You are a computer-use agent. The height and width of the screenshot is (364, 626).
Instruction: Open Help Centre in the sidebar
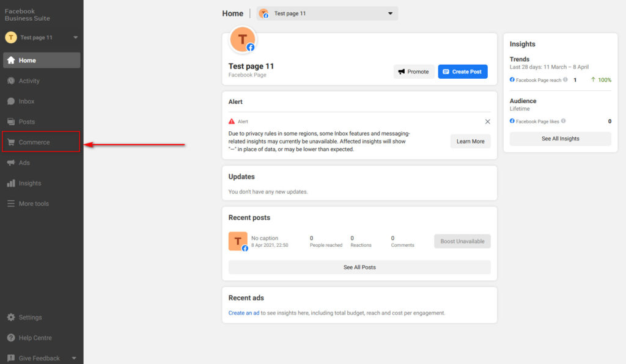click(42, 338)
